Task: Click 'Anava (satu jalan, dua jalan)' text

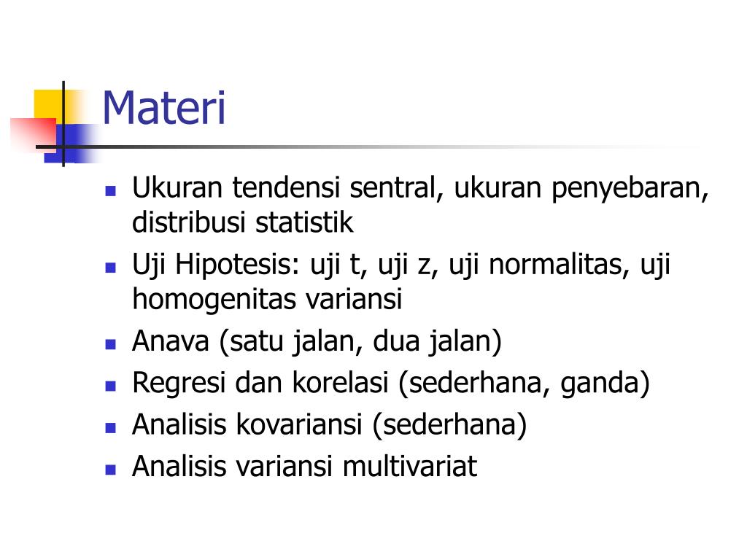Action: 317,342
